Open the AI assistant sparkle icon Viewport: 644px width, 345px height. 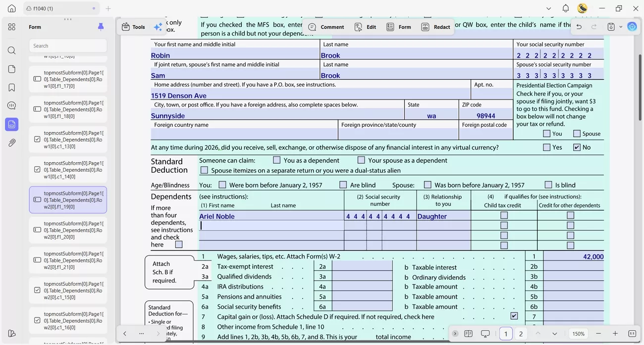pos(158,27)
